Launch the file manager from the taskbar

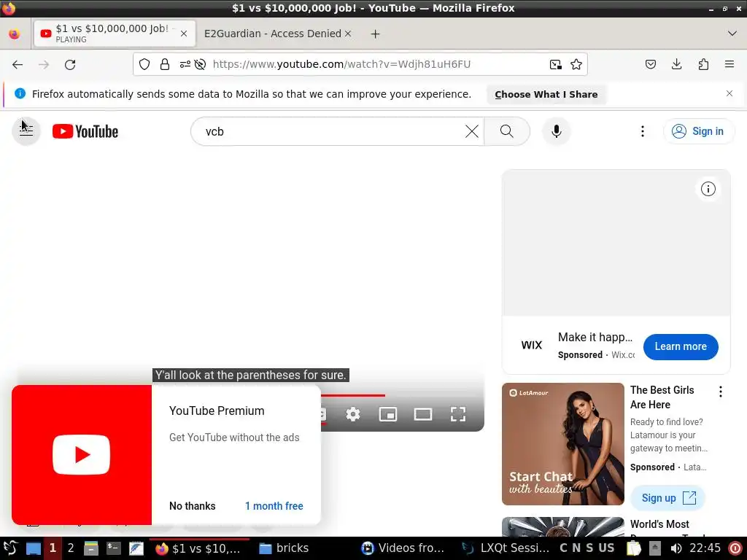(90, 548)
